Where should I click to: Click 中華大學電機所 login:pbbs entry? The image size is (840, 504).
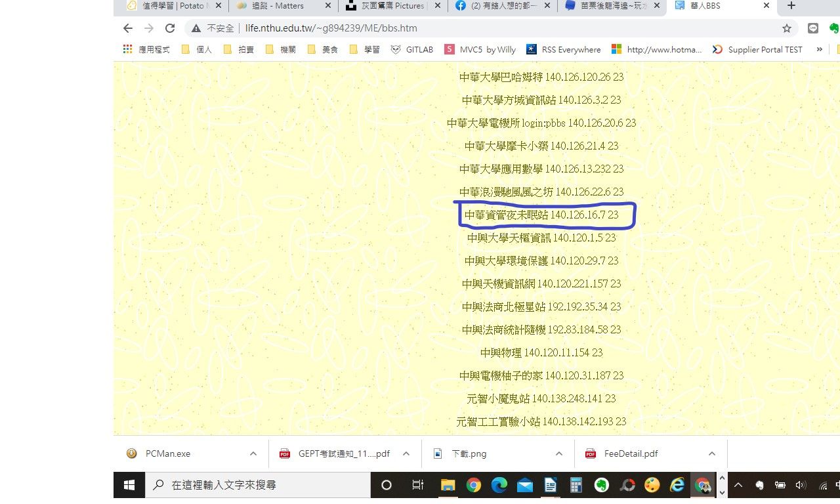pyautogui.click(x=541, y=123)
